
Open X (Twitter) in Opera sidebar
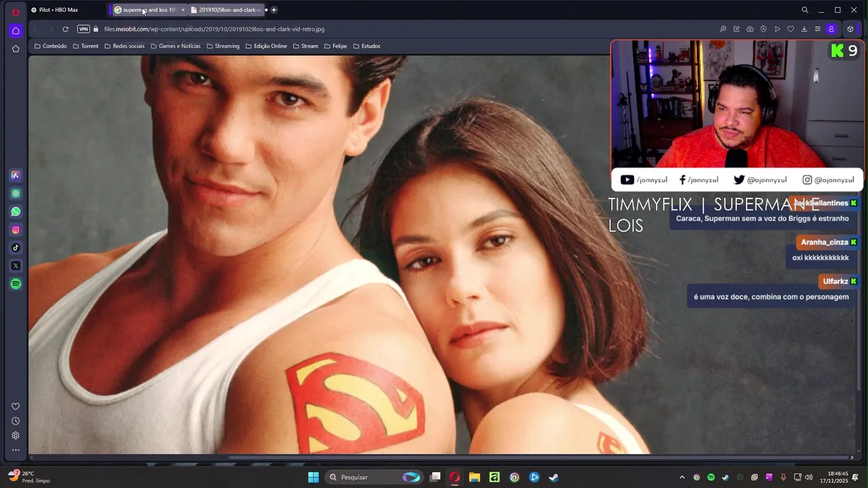(x=16, y=266)
